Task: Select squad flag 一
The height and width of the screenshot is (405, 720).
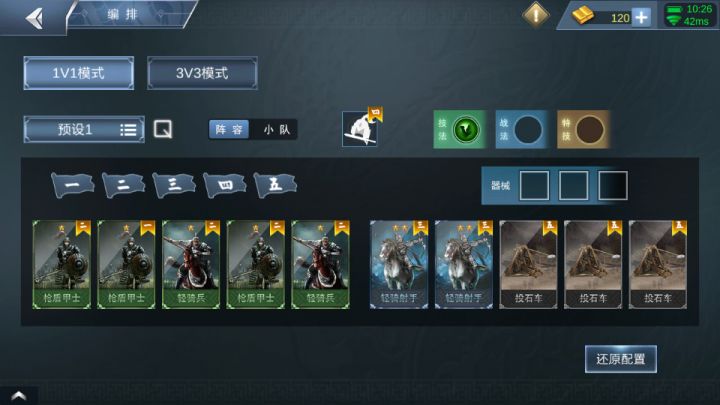Action: click(x=73, y=185)
